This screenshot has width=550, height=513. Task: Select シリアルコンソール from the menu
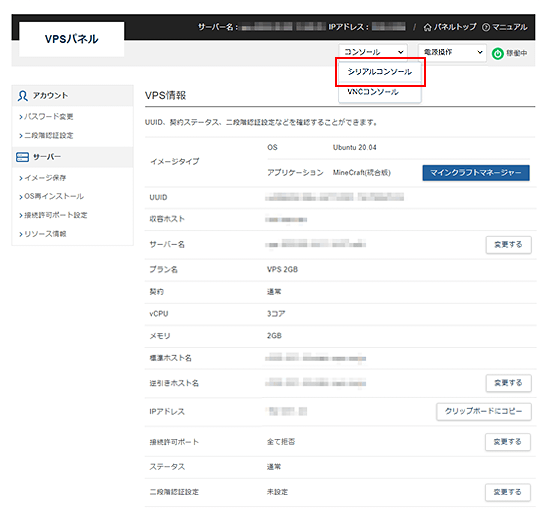(x=380, y=72)
